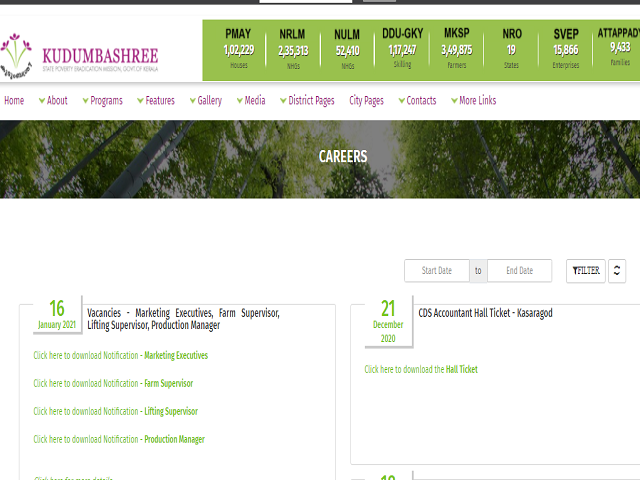Click the KUDUMBASHREE title text
This screenshot has width=640, height=480.
pos(100,56)
